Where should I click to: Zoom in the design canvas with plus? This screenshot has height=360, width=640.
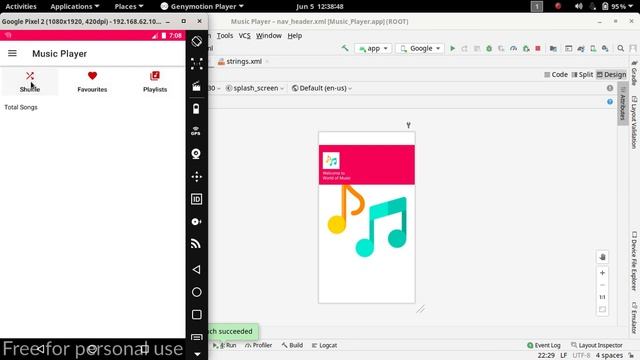pos(602,272)
